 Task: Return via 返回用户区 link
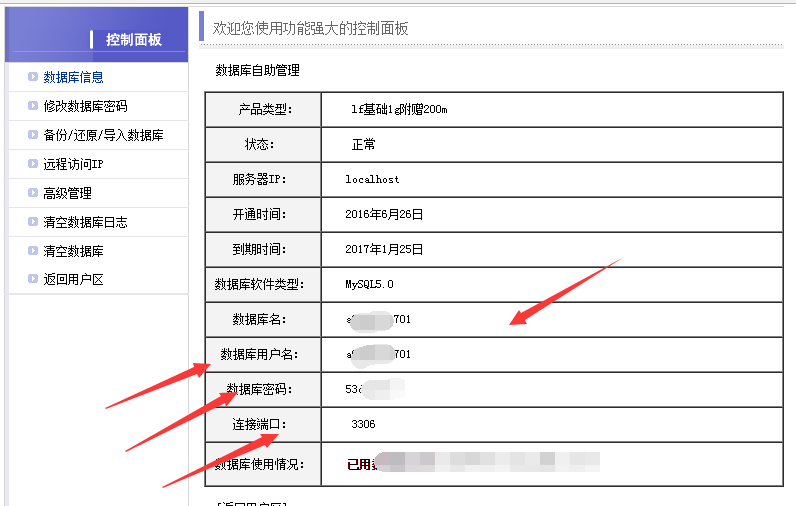tap(73, 279)
